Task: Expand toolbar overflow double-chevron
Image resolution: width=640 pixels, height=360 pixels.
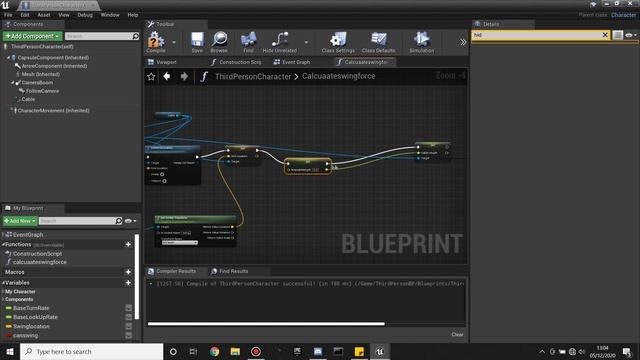Action: coord(463,42)
